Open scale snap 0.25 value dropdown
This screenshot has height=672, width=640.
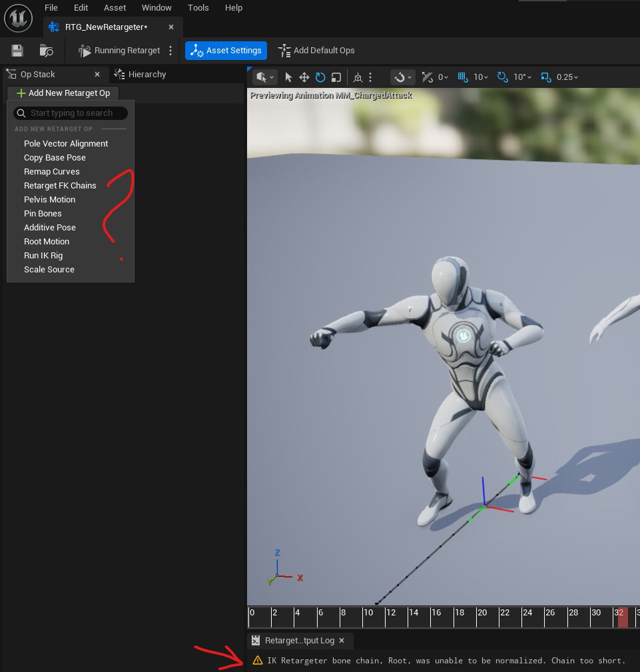point(568,77)
